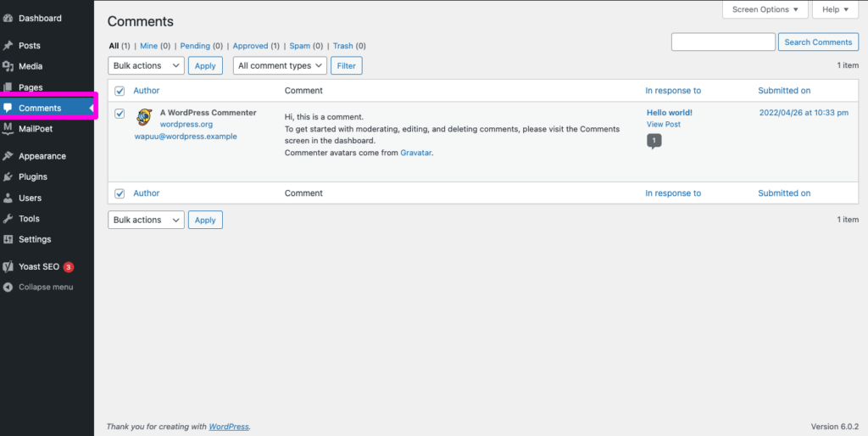Image resolution: width=868 pixels, height=436 pixels.
Task: Click the WordPress footer link
Action: coord(229,427)
